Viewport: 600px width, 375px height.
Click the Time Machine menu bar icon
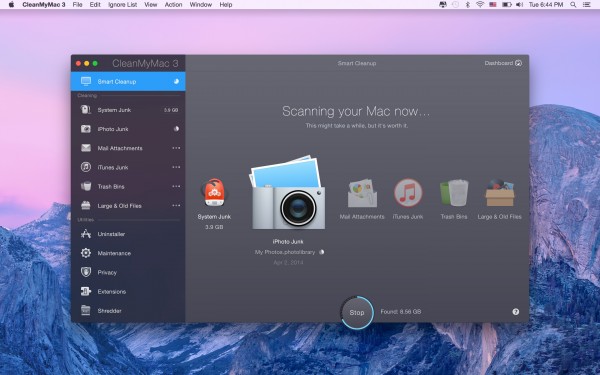tap(455, 5)
